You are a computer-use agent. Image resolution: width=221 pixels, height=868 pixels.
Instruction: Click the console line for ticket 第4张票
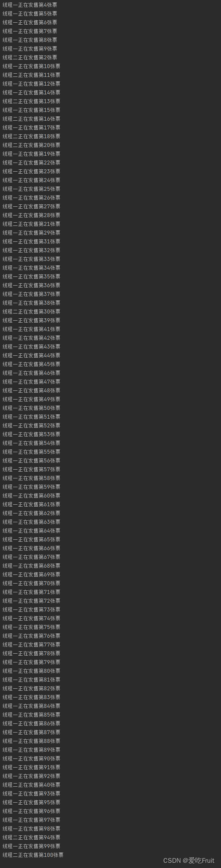30,5
